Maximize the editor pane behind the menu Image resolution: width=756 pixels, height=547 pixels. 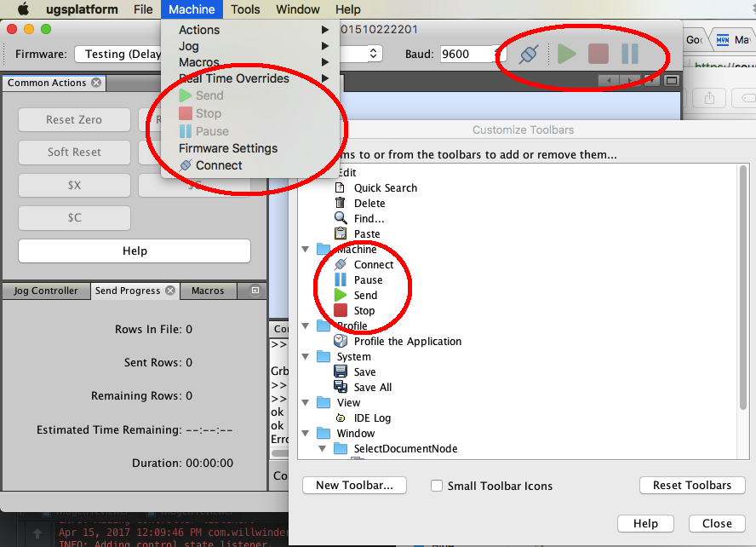tap(671, 81)
